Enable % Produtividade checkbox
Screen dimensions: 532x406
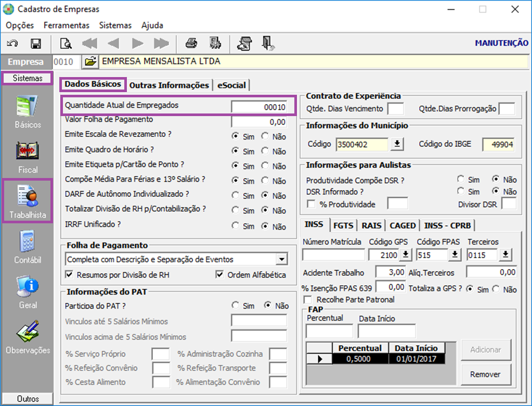point(311,204)
